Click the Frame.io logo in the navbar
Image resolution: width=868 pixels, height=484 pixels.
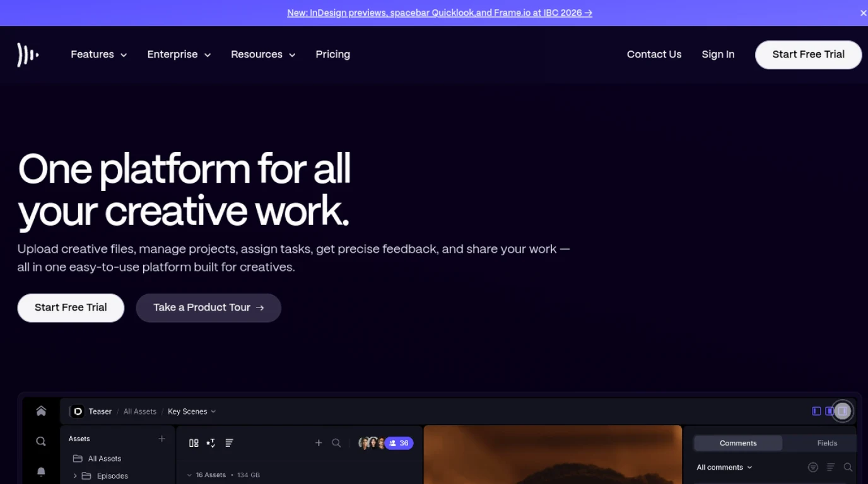tap(28, 55)
